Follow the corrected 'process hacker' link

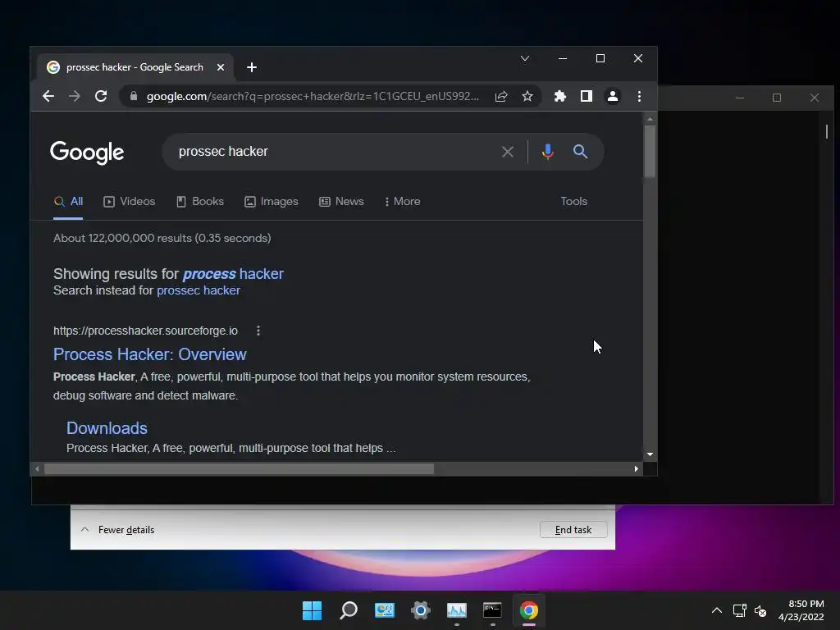click(x=233, y=274)
